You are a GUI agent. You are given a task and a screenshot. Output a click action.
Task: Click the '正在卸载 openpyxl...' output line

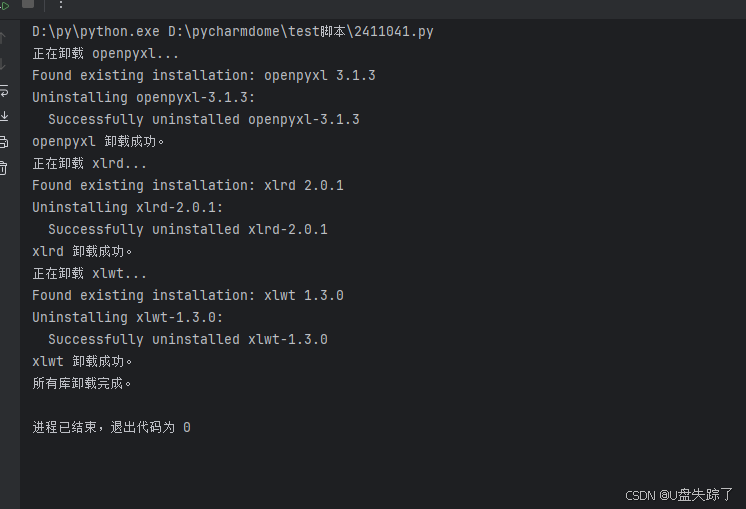point(106,53)
